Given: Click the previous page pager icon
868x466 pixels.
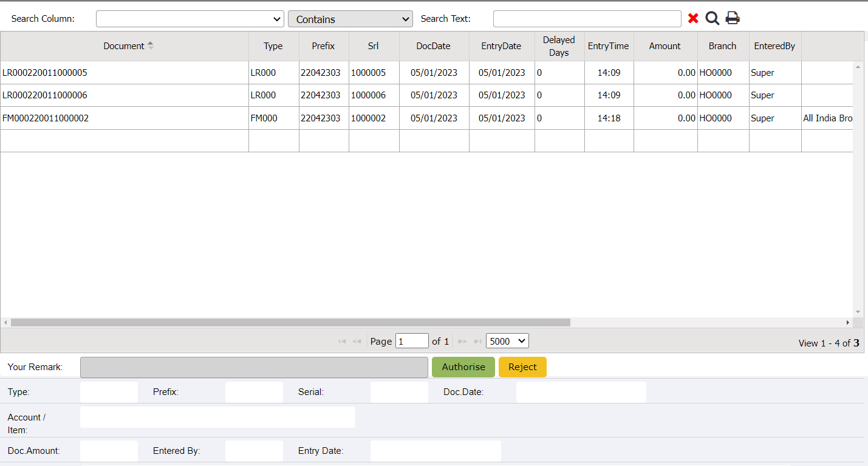Looking at the screenshot, I should [357, 342].
